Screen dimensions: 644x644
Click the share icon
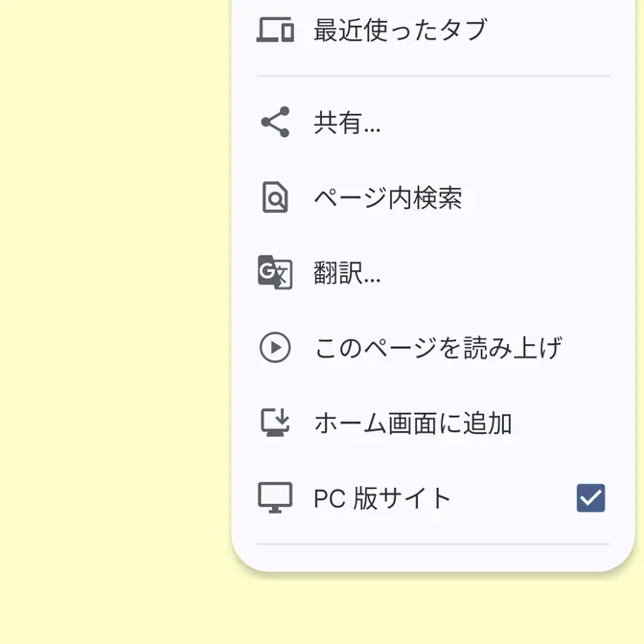coord(275,123)
